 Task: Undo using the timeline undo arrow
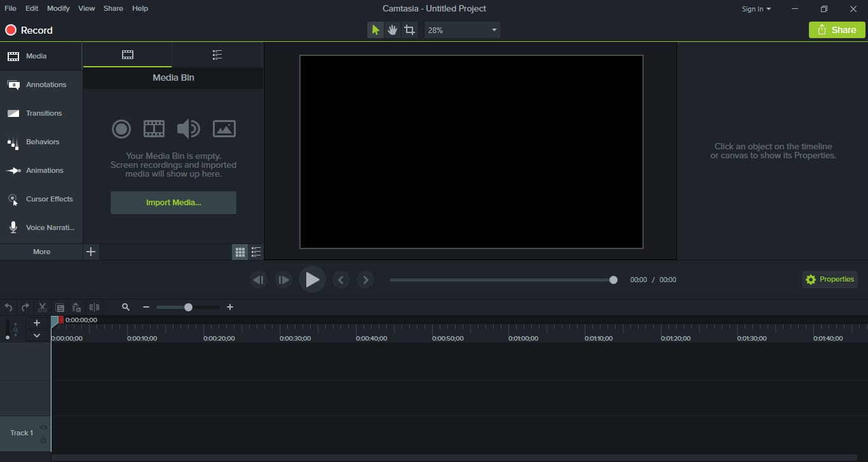8,308
